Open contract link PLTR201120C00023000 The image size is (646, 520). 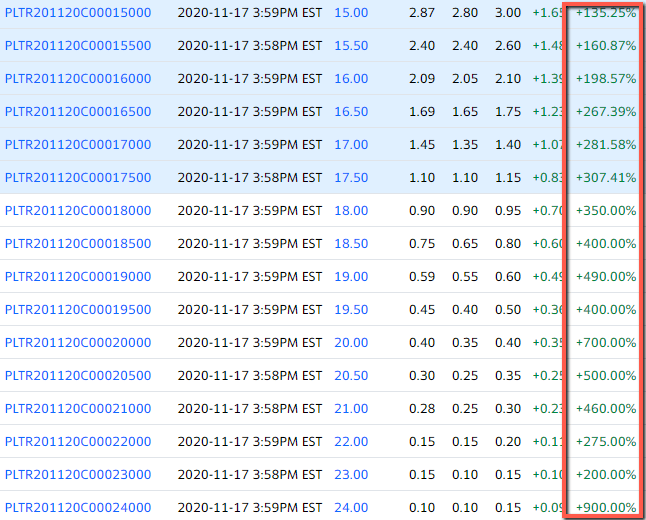click(78, 474)
